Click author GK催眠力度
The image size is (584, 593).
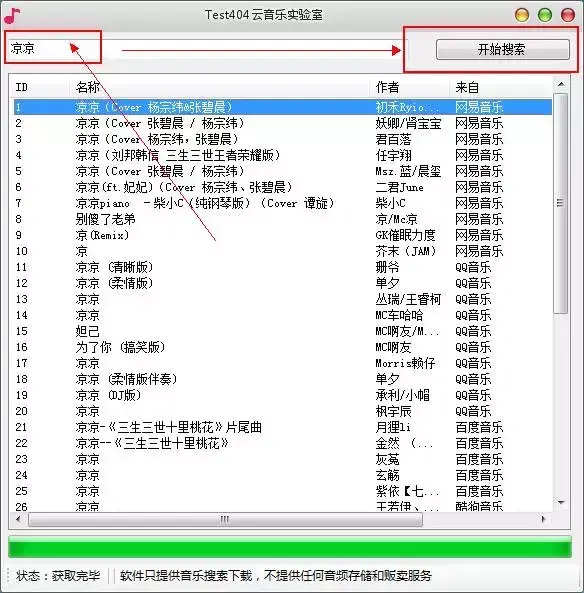pyautogui.click(x=405, y=235)
